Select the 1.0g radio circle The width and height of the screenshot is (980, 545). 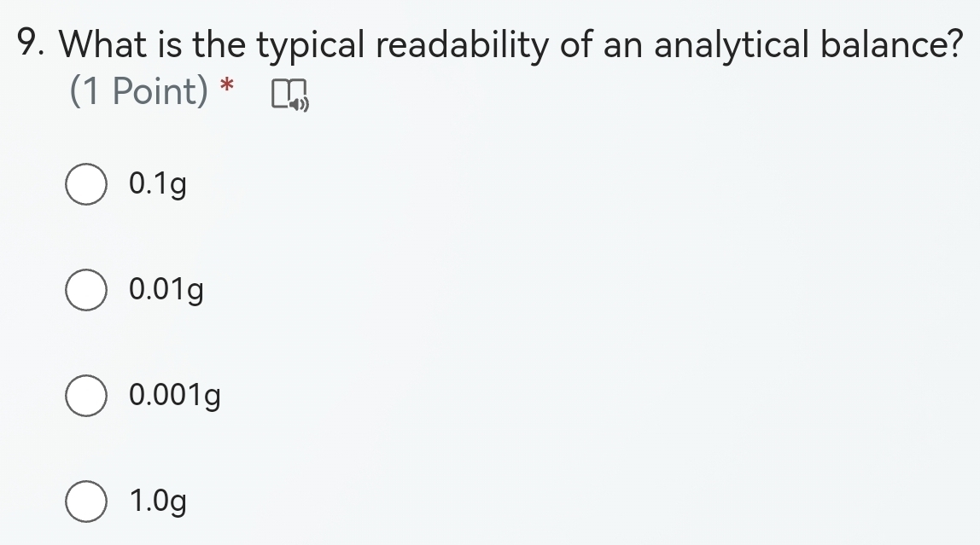(86, 502)
